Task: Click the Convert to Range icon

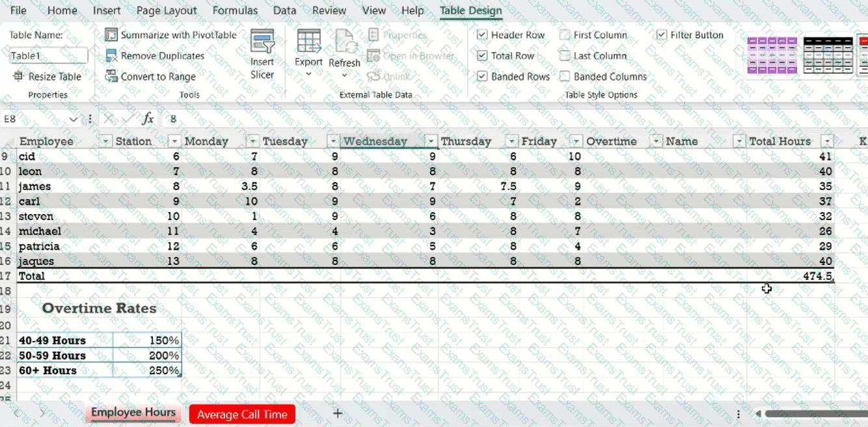Action: click(111, 77)
